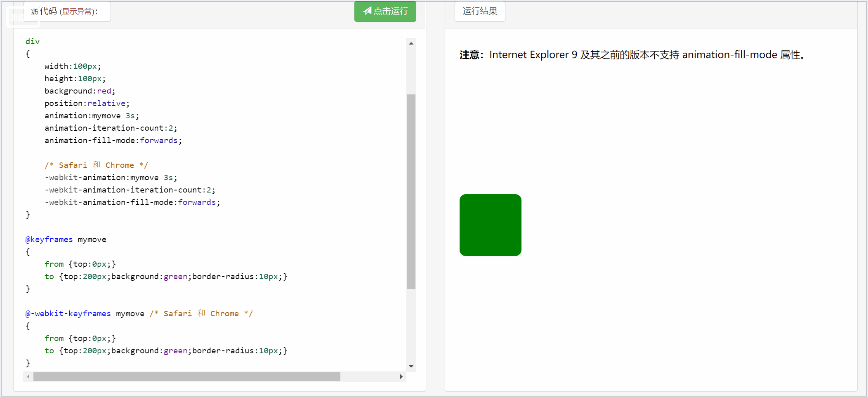This screenshot has width=868, height=397.
Task: Click the green 点击运行 run button
Action: (385, 11)
